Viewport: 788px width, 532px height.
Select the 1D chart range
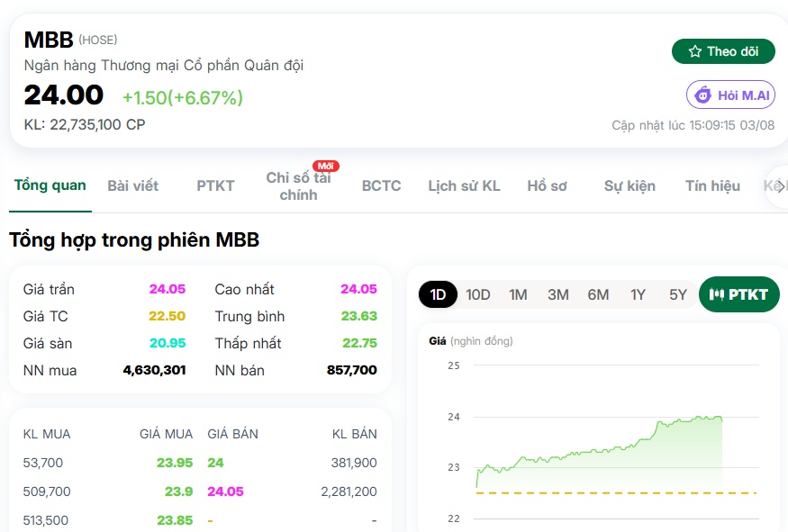438,294
